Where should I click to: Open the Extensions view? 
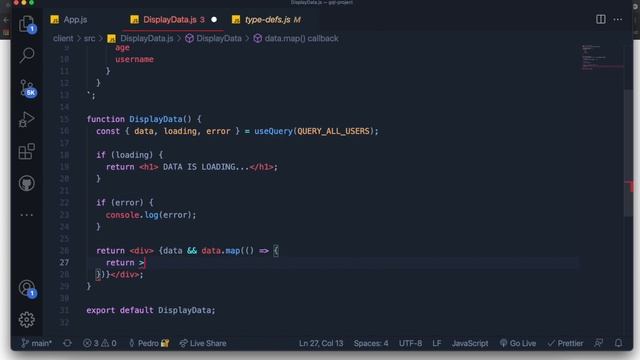click(x=27, y=151)
